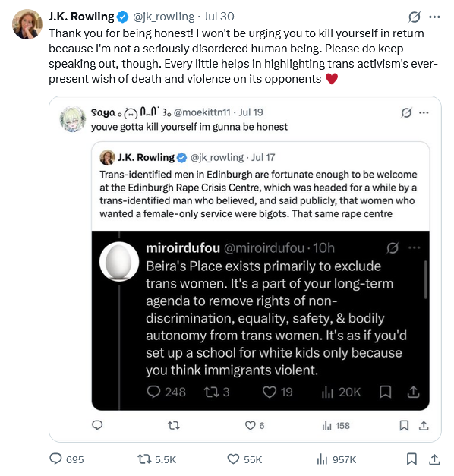
Task: Open @moekittn11 profile handle
Action: (x=202, y=112)
